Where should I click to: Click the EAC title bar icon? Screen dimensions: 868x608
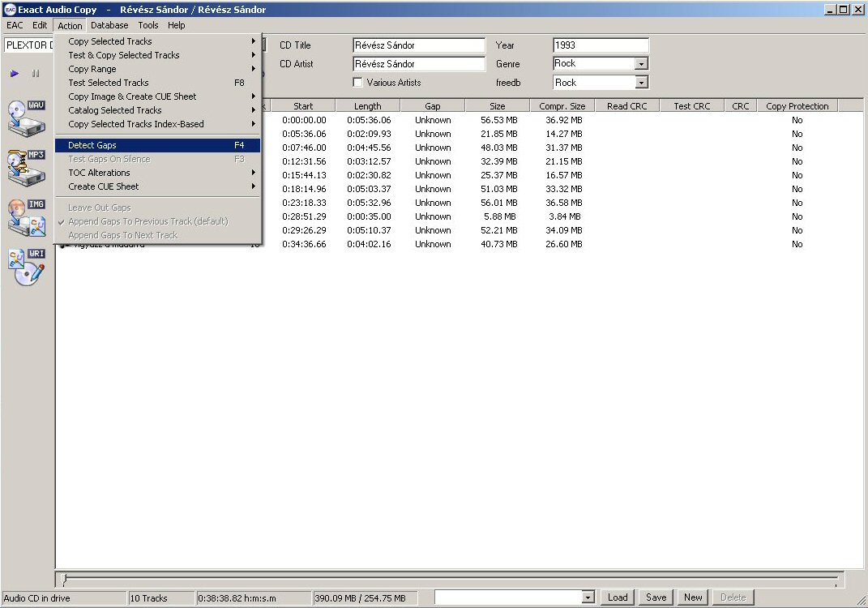click(9, 10)
